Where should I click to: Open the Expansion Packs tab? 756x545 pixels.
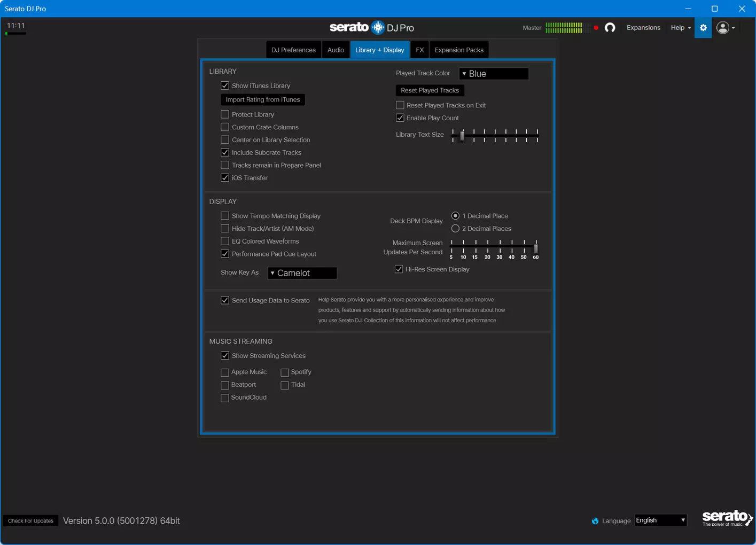coord(459,50)
